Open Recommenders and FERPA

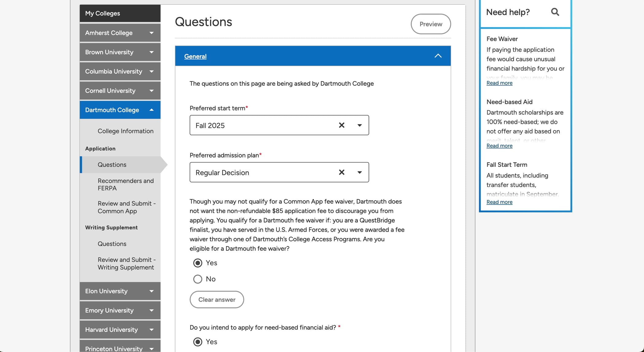click(x=126, y=184)
